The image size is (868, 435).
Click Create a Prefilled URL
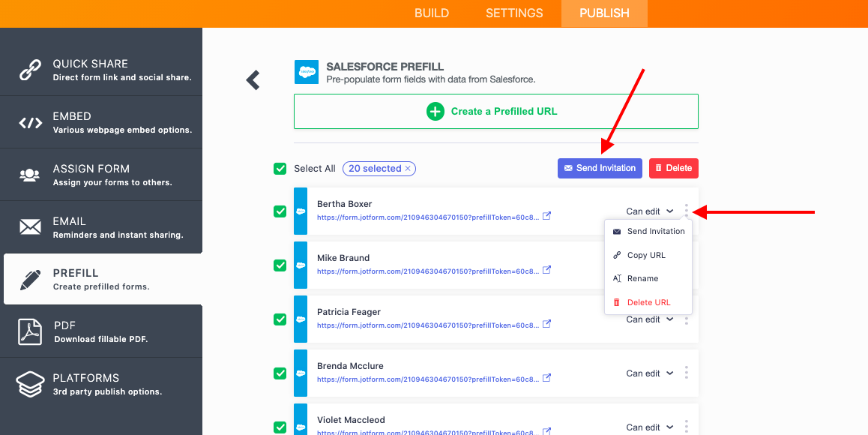(x=496, y=112)
